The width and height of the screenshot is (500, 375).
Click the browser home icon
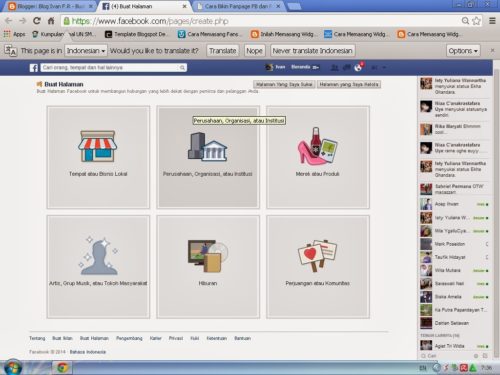(x=51, y=21)
